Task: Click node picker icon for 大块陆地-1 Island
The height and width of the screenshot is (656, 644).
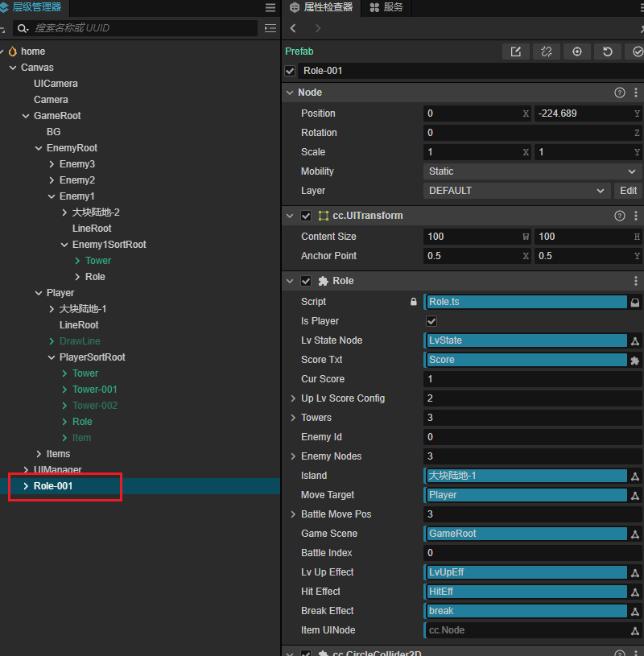Action: (635, 476)
